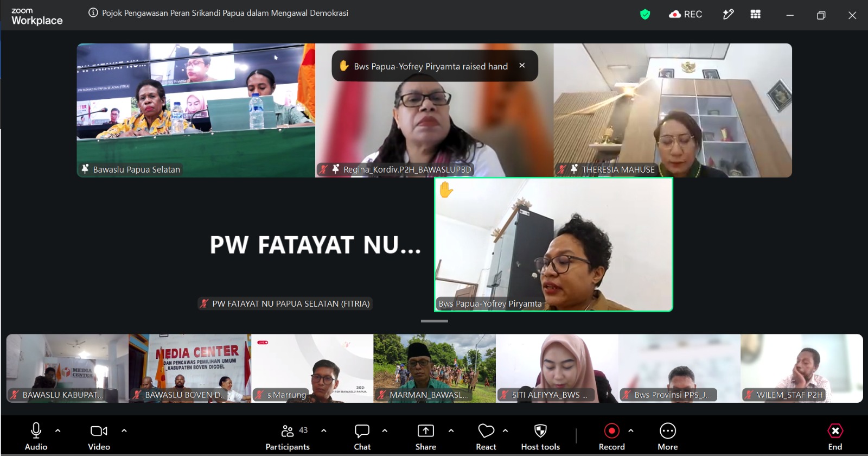Mute or unmute with Audio microphone button
The height and width of the screenshot is (456, 868).
36,436
